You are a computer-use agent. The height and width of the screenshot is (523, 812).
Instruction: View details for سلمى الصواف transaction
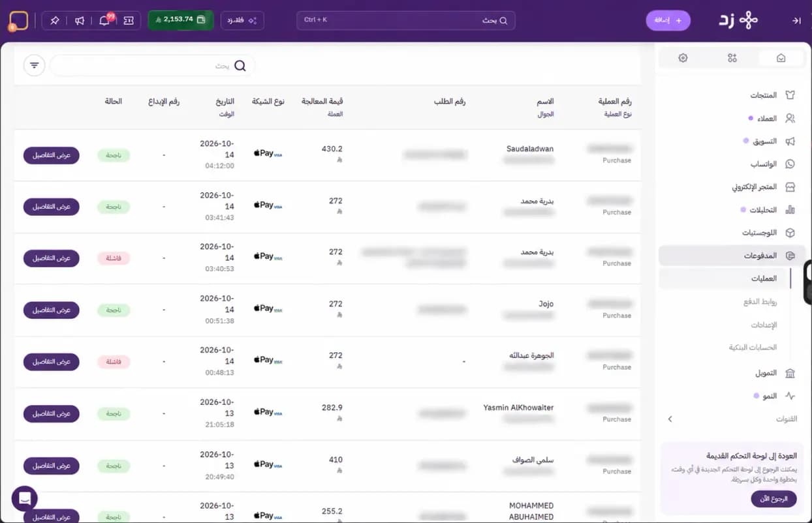(52, 466)
